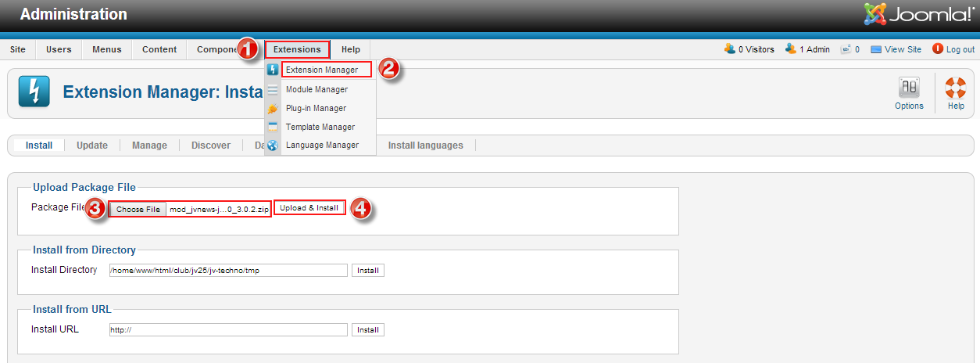Click the Log out link
Viewport: 980px width, 363px height.
pos(960,49)
